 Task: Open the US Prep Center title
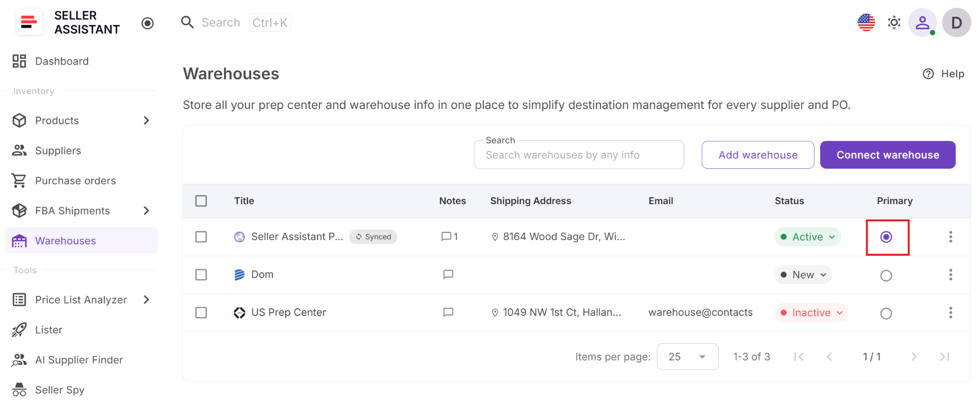289,313
